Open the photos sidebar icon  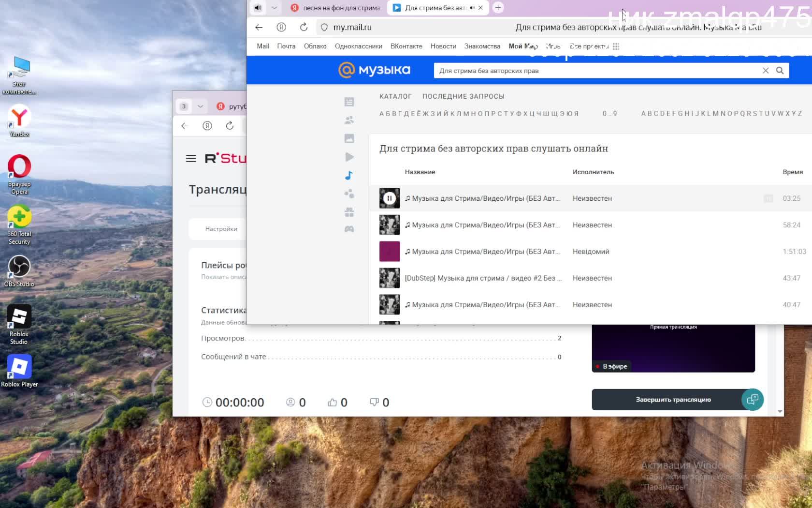[x=349, y=139]
